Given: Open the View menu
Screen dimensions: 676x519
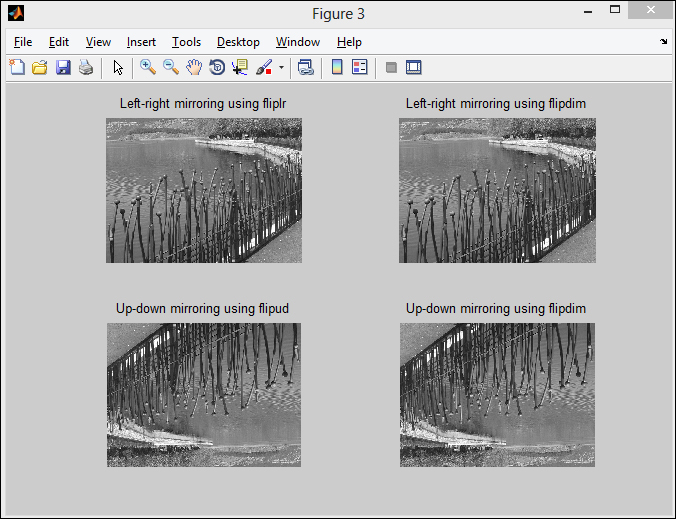Looking at the screenshot, I should [98, 42].
